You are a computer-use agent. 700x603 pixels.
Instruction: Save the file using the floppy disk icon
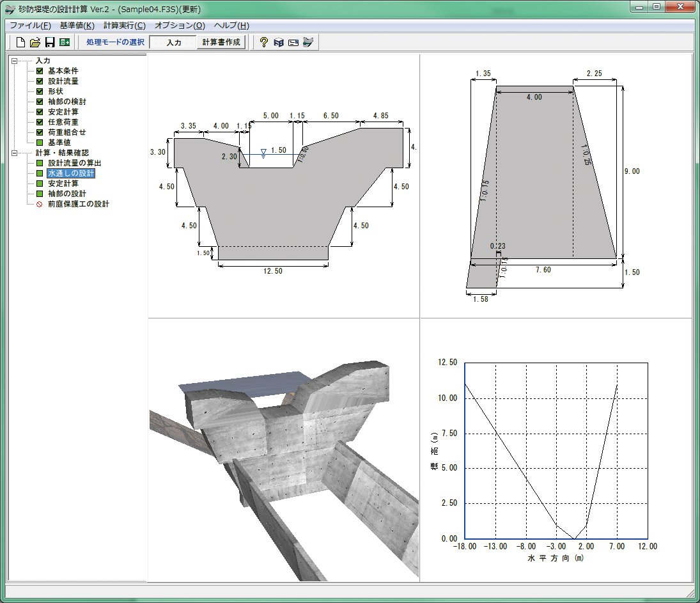[50, 42]
